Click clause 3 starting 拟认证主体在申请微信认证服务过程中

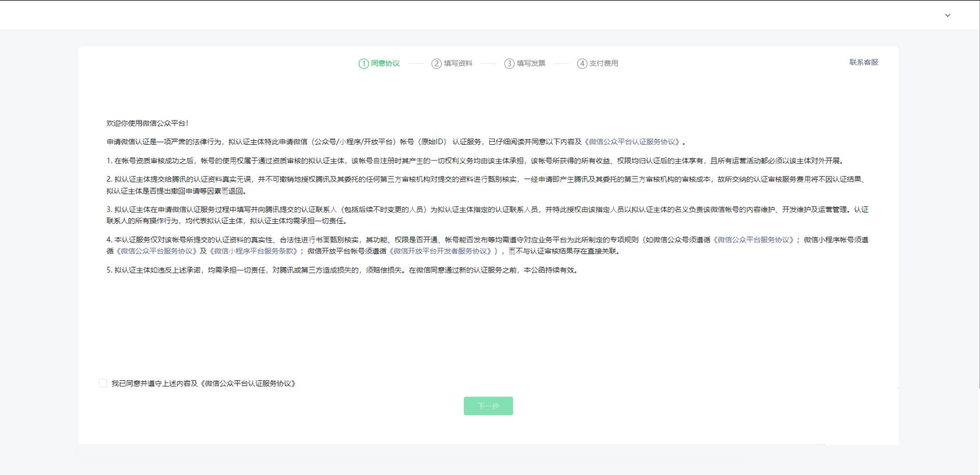click(488, 215)
